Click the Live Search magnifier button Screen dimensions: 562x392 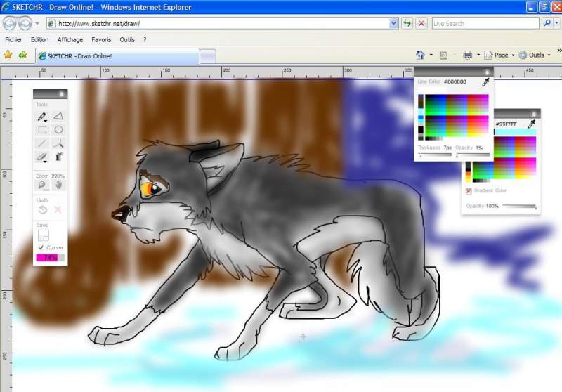tap(547, 24)
